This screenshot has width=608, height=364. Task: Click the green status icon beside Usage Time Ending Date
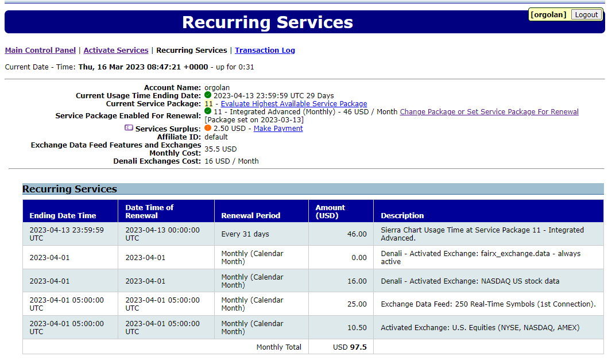pyautogui.click(x=208, y=95)
